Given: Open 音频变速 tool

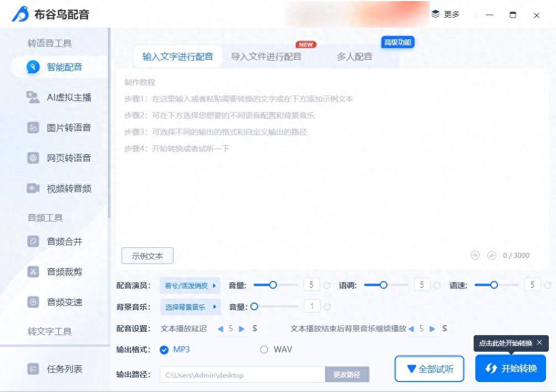Looking at the screenshot, I should 55,302.
